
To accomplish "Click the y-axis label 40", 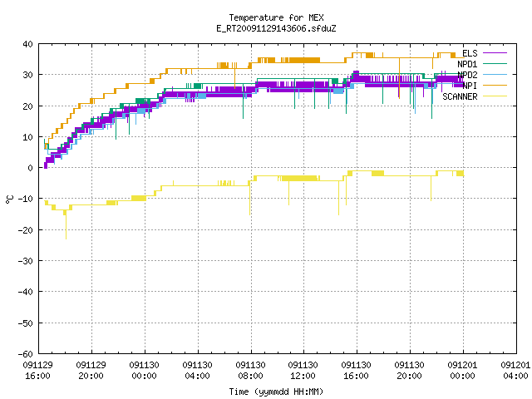I will (x=27, y=44).
